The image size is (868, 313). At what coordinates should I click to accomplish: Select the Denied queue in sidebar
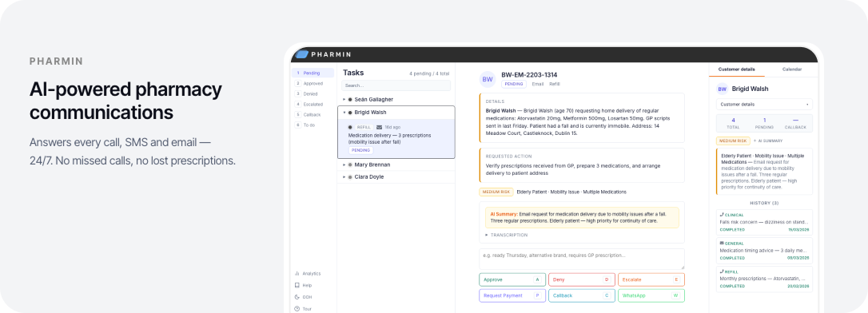point(313,94)
